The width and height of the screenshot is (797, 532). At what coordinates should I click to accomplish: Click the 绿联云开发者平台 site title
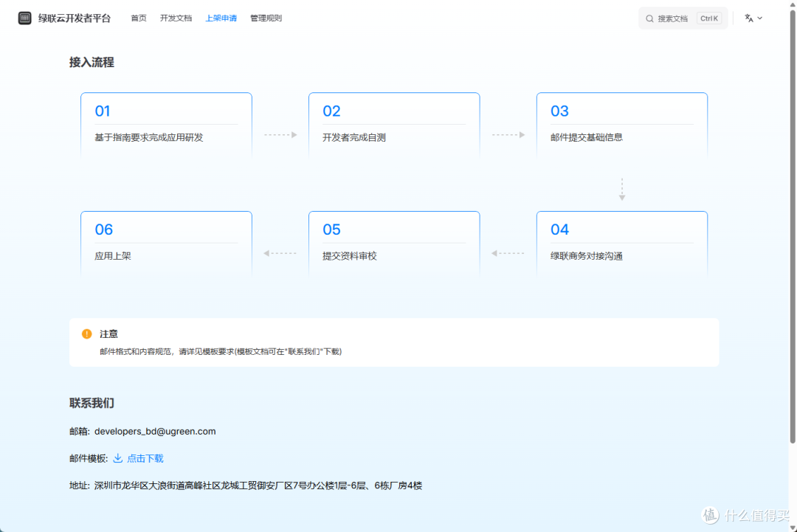pos(75,18)
